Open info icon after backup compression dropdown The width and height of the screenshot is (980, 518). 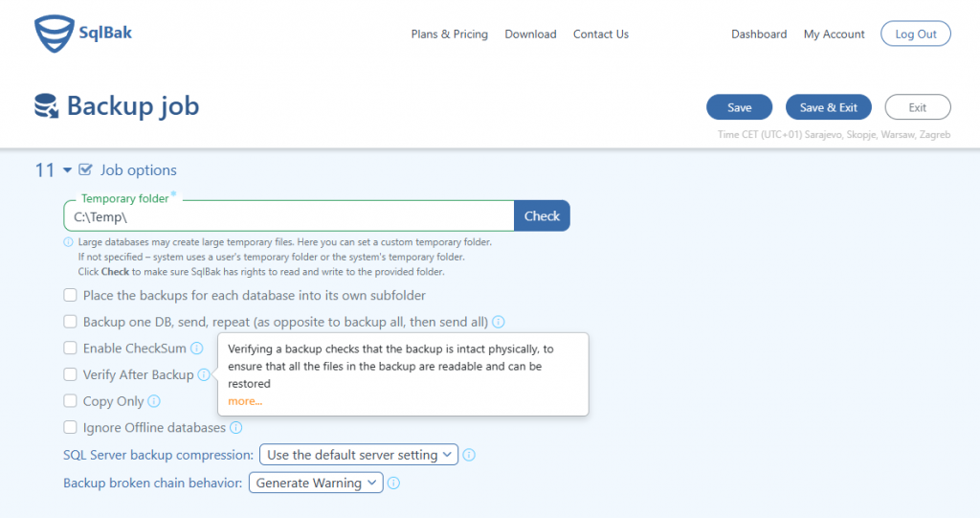469,455
